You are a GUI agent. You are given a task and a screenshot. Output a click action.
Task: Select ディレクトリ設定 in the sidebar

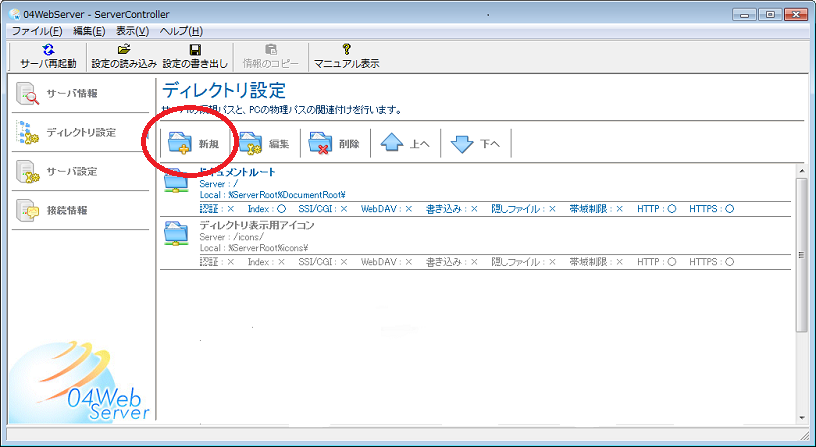(80, 133)
